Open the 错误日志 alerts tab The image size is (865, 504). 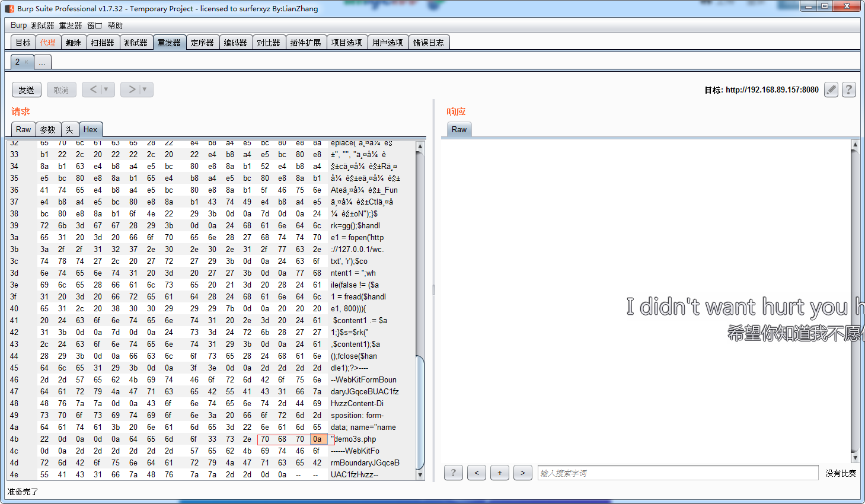pos(429,43)
